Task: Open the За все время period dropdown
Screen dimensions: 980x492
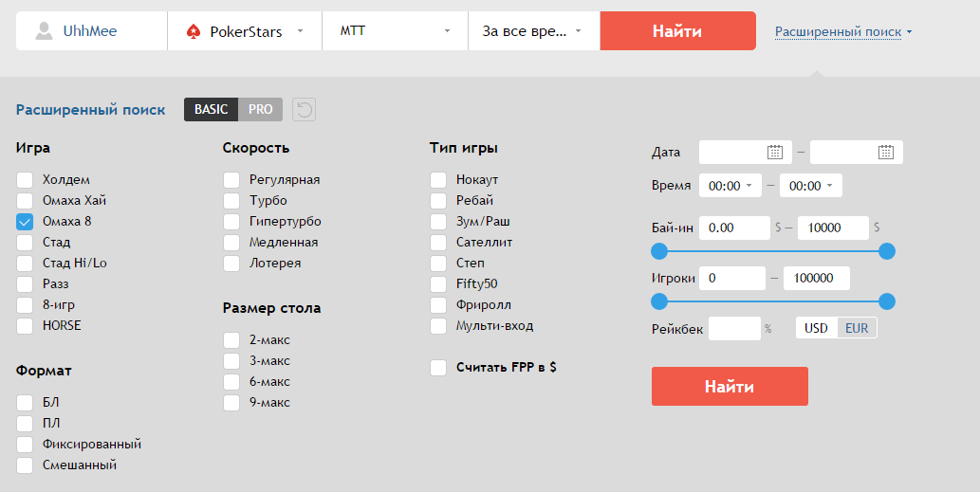Action: pos(533,31)
